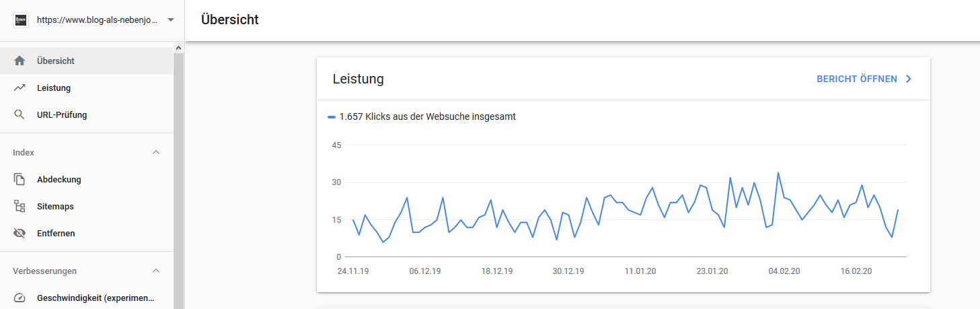Collapse the Index section chevron
This screenshot has width=980, height=309.
pyautogui.click(x=156, y=152)
